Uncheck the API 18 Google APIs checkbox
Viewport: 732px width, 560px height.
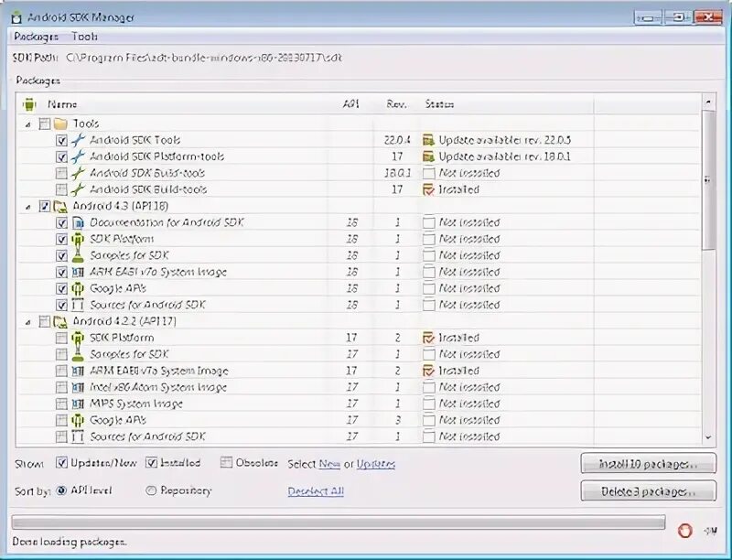[x=61, y=288]
